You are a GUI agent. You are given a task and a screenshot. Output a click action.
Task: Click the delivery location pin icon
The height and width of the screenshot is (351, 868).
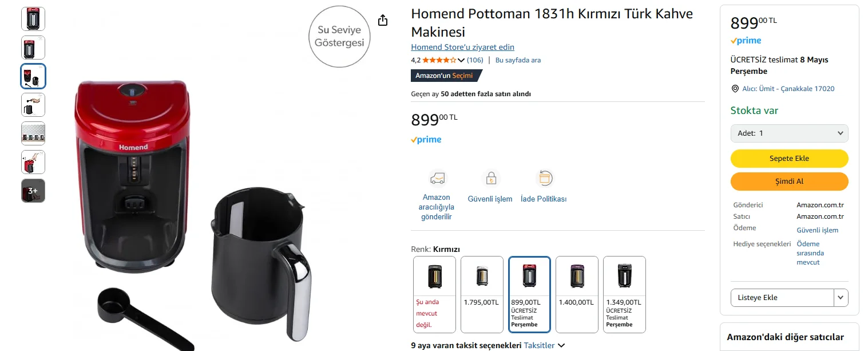coord(735,89)
